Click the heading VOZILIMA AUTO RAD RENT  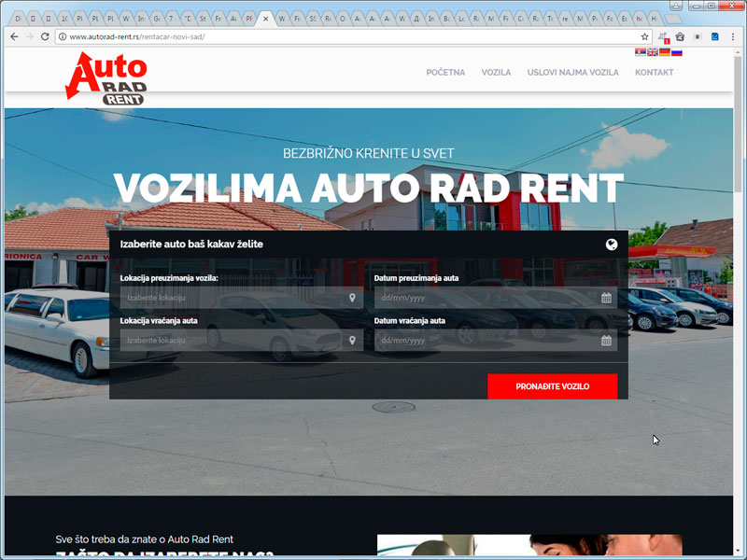[369, 188]
